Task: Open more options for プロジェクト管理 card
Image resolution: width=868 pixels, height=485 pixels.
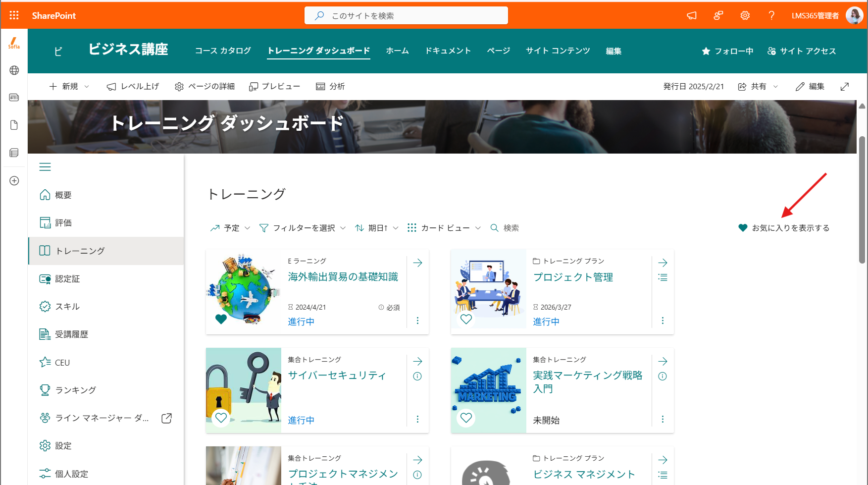Action: tap(663, 321)
